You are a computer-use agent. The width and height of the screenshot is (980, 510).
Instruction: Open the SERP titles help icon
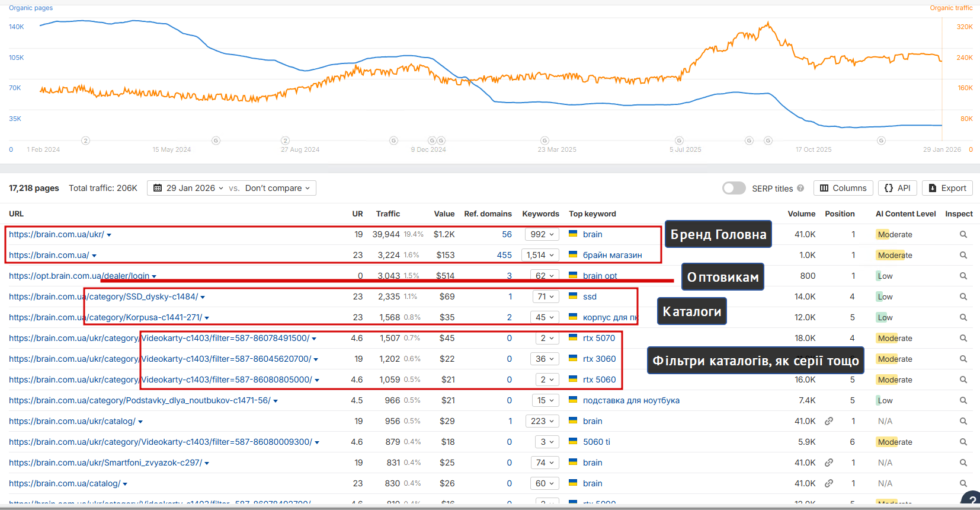tap(800, 188)
